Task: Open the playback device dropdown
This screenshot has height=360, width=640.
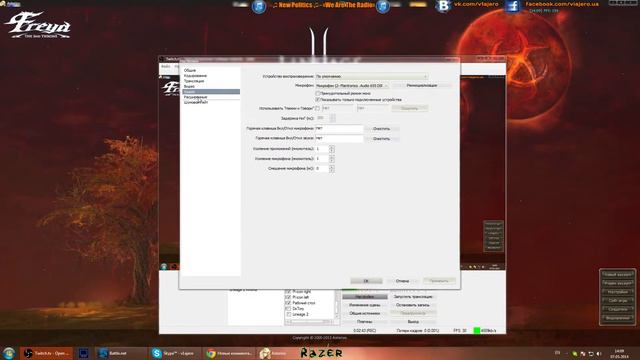Action: [371, 76]
